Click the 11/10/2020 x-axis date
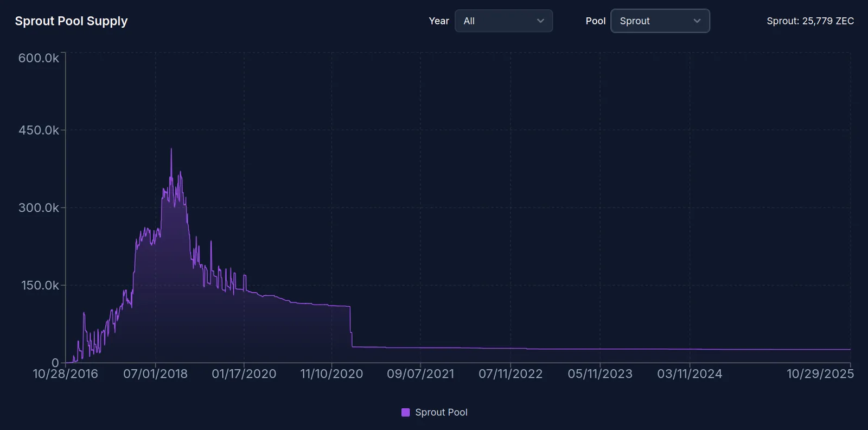Screen dimensions: 868x430 [x=331, y=374]
